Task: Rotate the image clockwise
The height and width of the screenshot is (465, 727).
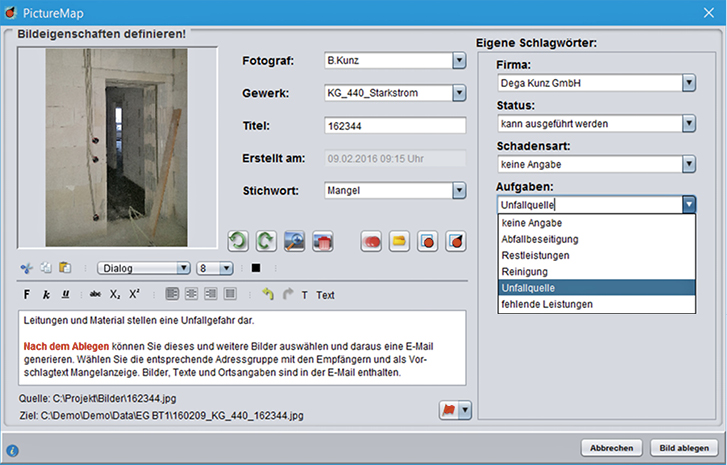Action: pyautogui.click(x=266, y=241)
